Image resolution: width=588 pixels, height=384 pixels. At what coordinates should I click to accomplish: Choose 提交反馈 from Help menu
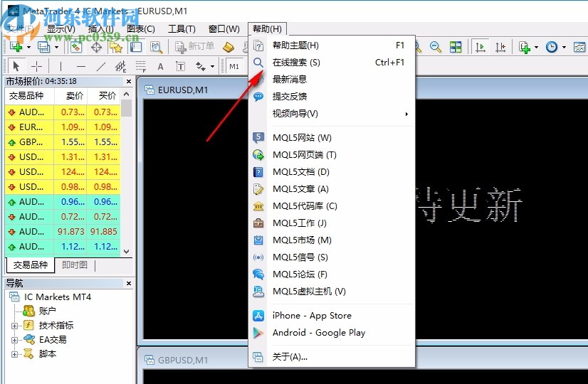(x=332, y=96)
